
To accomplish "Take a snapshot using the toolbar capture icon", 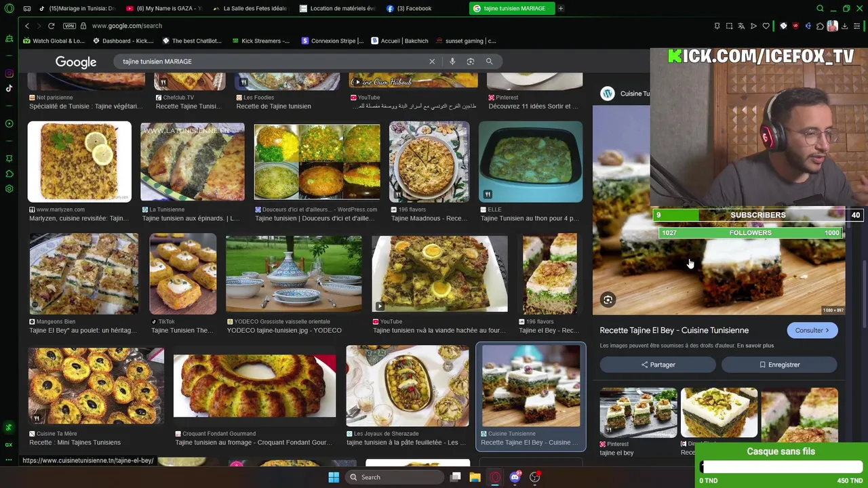I will [x=729, y=26].
